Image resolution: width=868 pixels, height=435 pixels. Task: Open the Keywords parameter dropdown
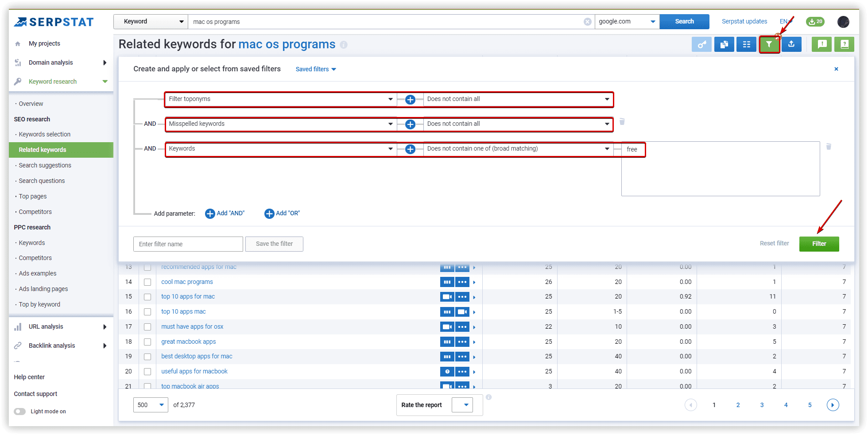point(281,149)
